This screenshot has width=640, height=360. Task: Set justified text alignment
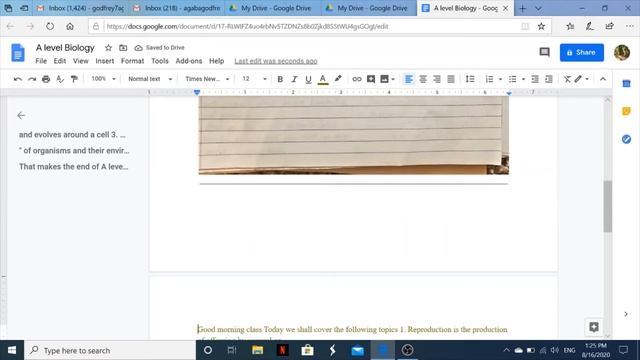click(x=451, y=79)
